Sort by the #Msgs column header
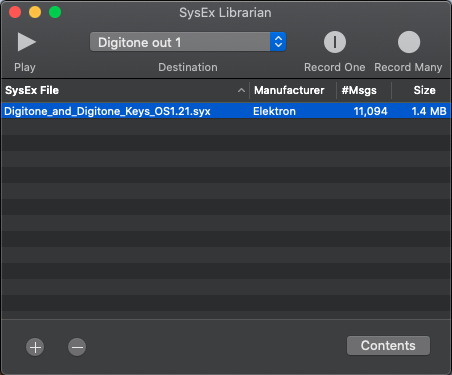 (364, 90)
